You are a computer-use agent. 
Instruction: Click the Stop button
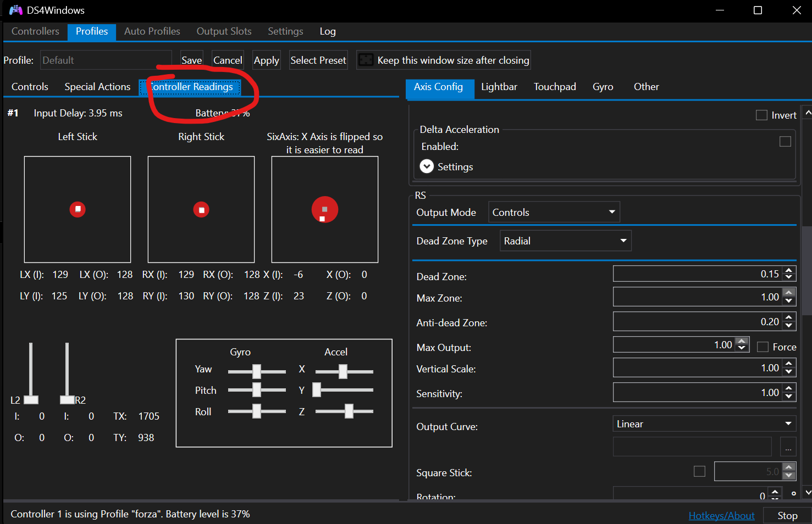[x=787, y=516]
